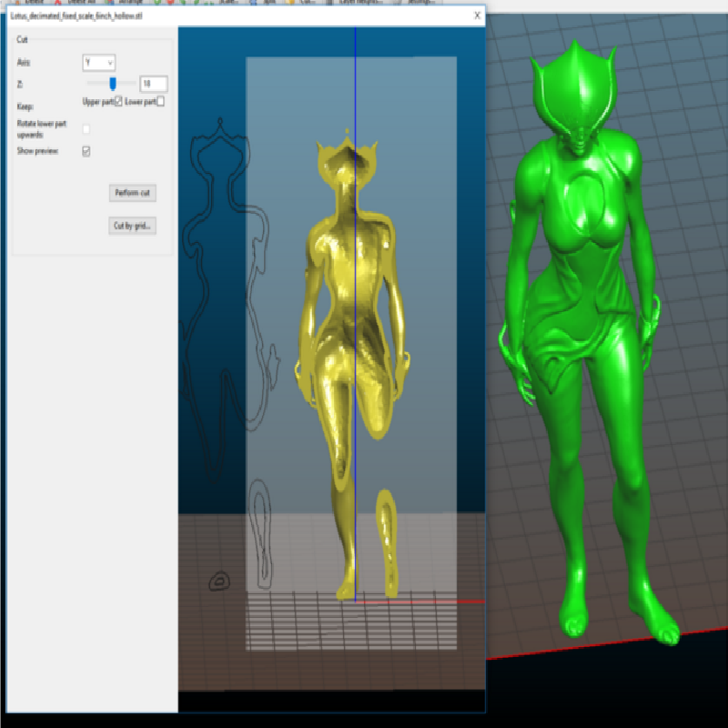Image resolution: width=728 pixels, height=728 pixels.
Task: Disable the Show preview checkbox
Action: [x=86, y=151]
